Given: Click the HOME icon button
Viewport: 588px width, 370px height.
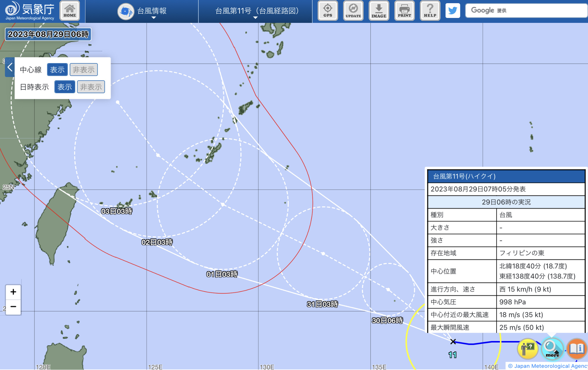Looking at the screenshot, I should click(x=69, y=11).
